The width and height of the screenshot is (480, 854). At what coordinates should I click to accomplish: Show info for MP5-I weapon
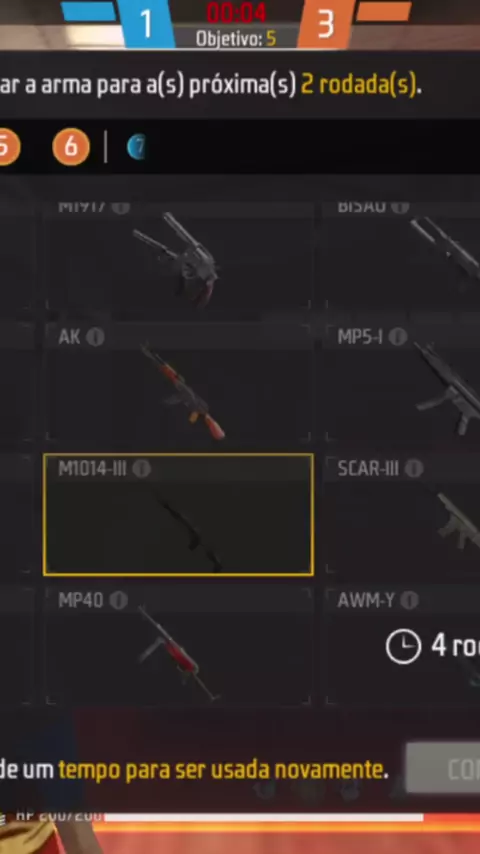point(398,337)
